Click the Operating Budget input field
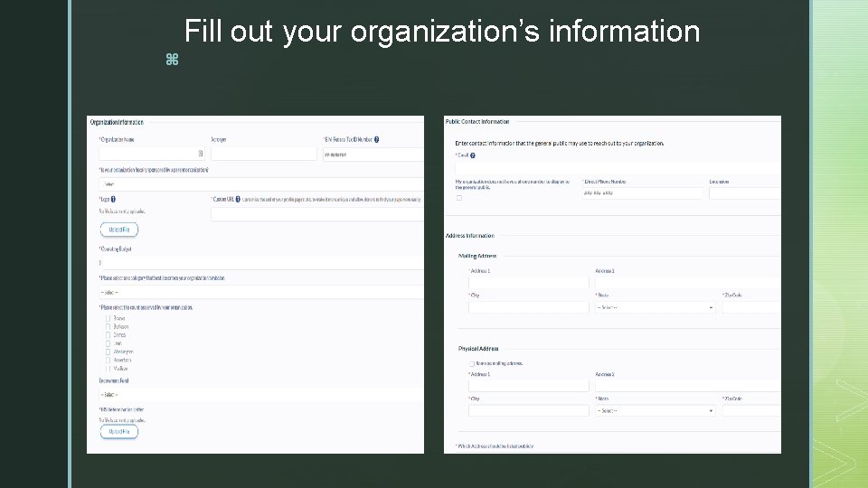The image size is (868, 488). pos(261,263)
